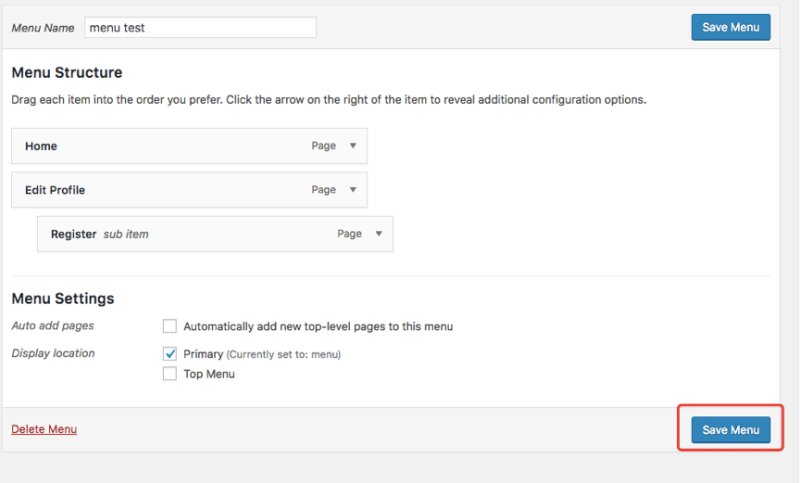Click the Top Menu label text
This screenshot has width=800, height=483.
[x=209, y=374]
